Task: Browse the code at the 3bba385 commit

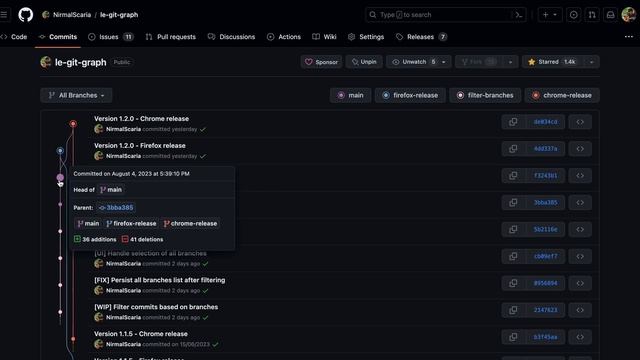Action: (580, 202)
